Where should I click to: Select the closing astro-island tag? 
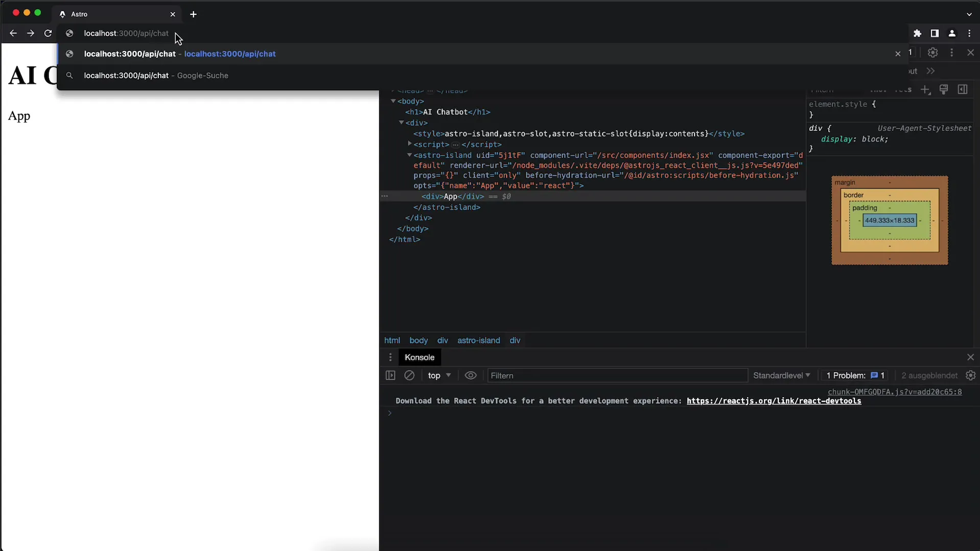click(x=447, y=207)
